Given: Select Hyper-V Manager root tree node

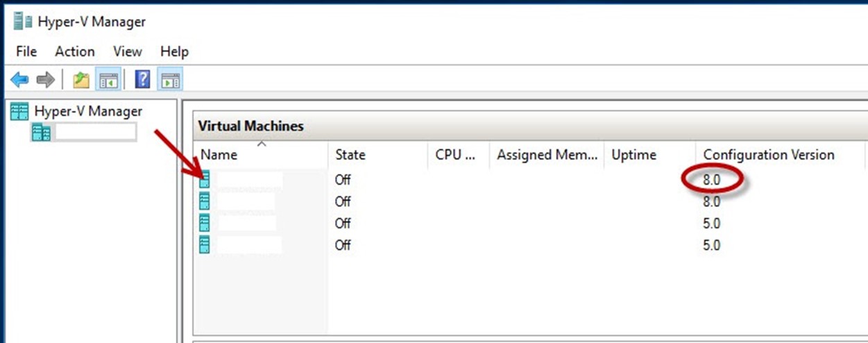Looking at the screenshot, I should coord(76,111).
